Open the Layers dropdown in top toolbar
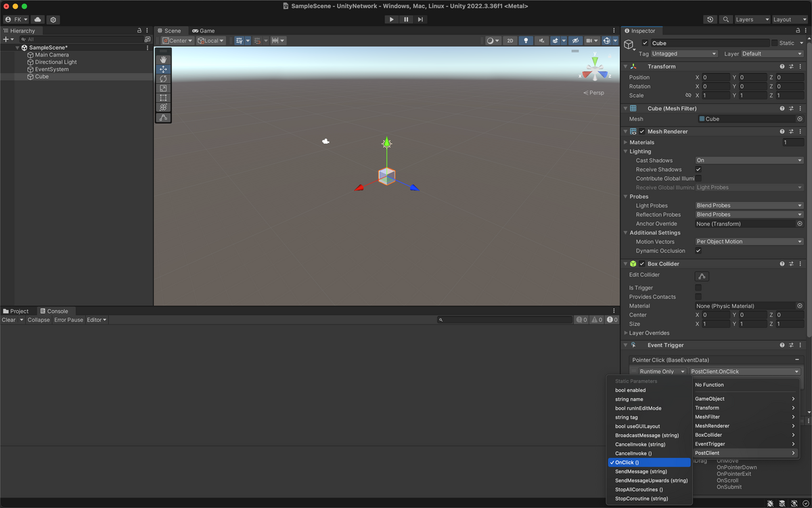Image resolution: width=812 pixels, height=508 pixels. pyautogui.click(x=752, y=20)
